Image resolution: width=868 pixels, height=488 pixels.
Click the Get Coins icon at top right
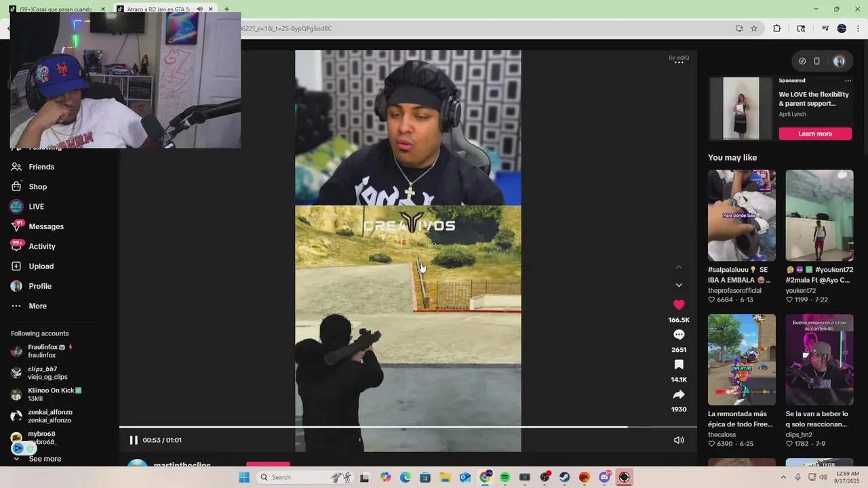click(802, 61)
